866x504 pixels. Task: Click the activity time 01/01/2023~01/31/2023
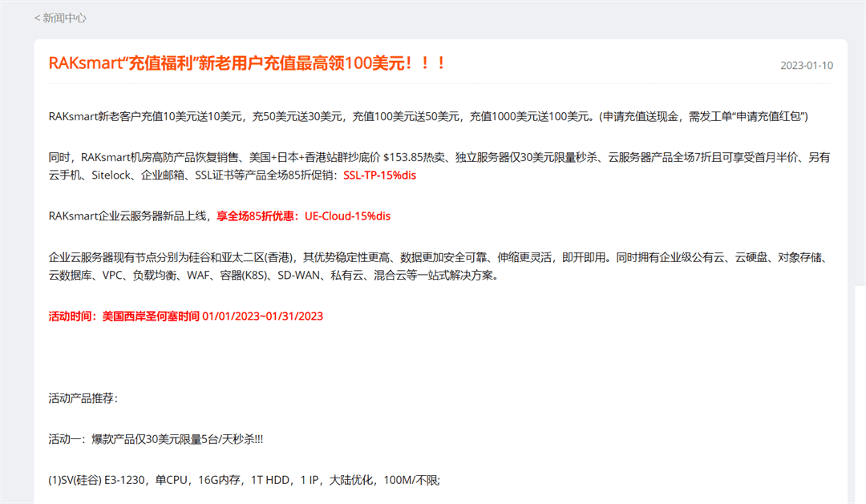point(262,317)
